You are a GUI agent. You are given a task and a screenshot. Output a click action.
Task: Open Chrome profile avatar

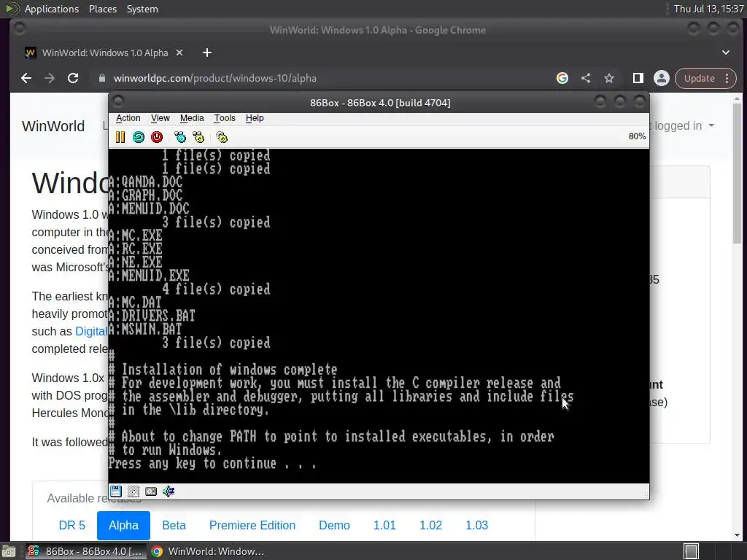pos(661,78)
